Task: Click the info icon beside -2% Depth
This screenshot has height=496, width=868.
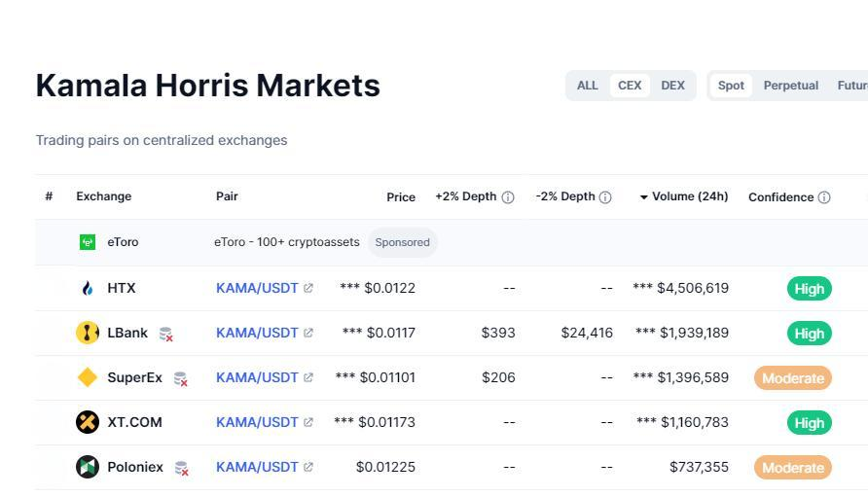Action: tap(605, 197)
